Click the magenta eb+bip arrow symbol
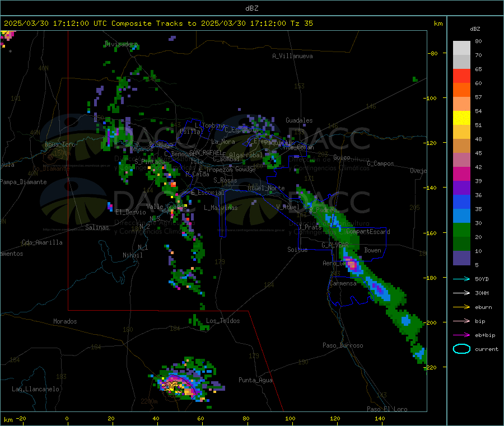The width and height of the screenshot is (504, 426). (x=461, y=335)
